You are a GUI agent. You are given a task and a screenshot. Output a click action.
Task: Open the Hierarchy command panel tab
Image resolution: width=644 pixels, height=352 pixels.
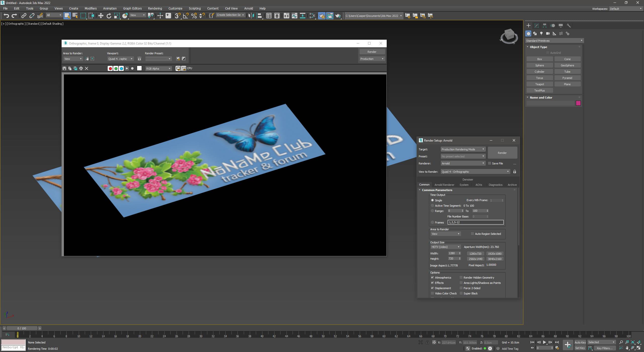point(545,26)
